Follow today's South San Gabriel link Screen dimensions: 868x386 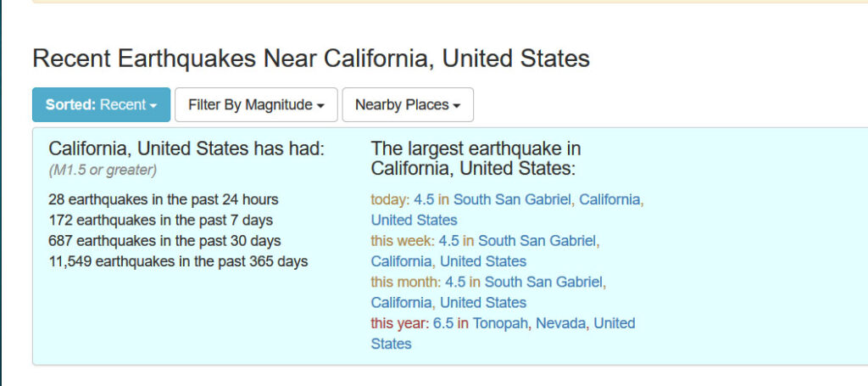tap(512, 200)
